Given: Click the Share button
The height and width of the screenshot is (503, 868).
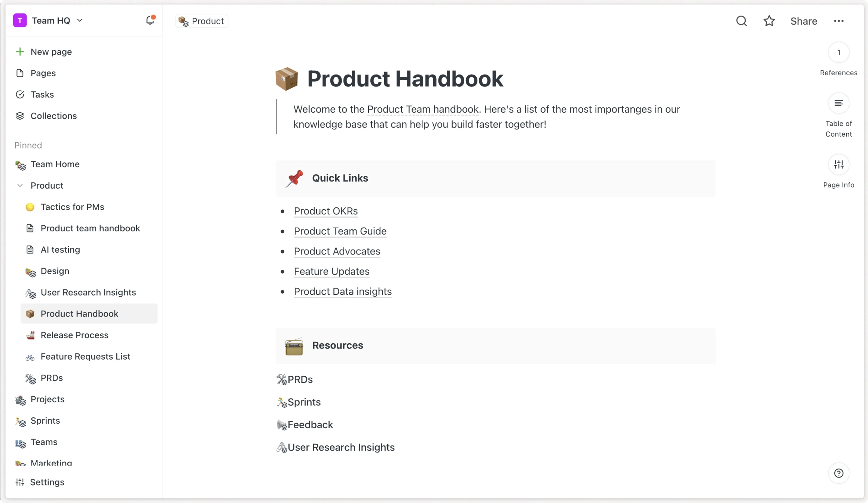Looking at the screenshot, I should [803, 21].
